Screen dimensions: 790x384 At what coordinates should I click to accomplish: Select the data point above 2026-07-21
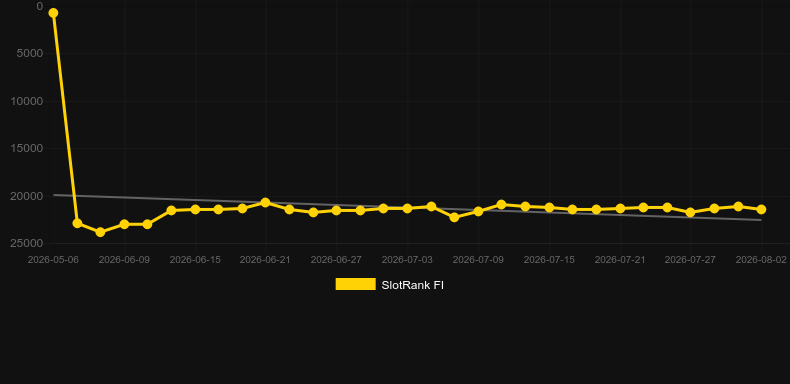coord(620,208)
